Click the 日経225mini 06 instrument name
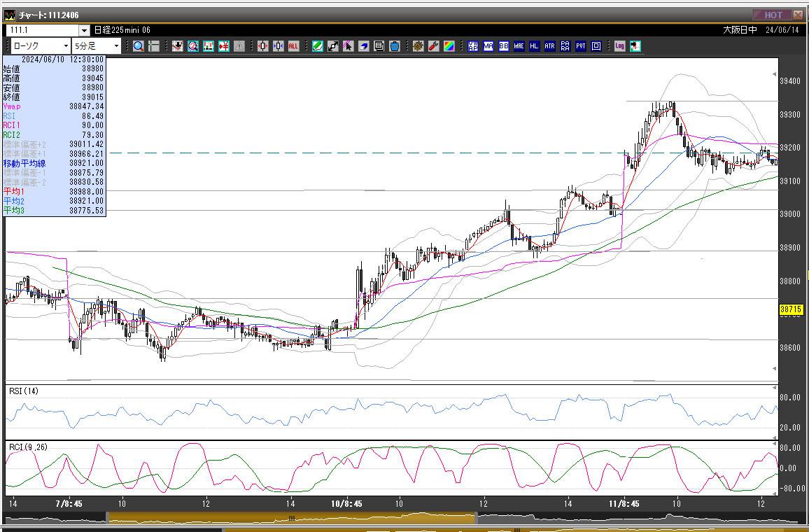 click(x=122, y=30)
